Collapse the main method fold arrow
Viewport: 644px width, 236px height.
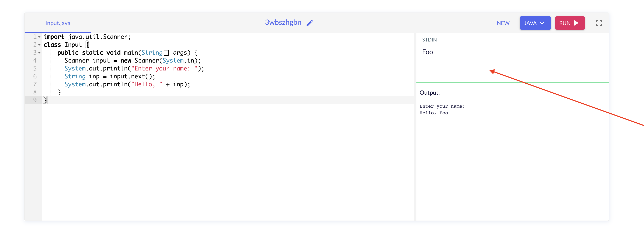tap(40, 53)
